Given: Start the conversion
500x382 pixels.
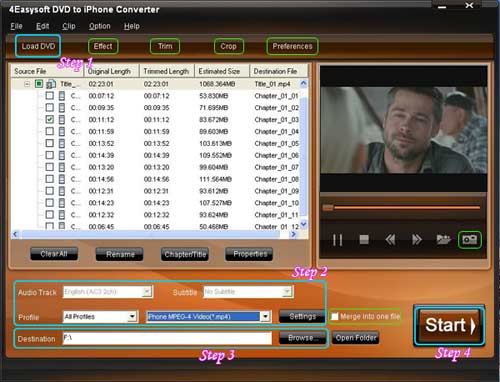Looking at the screenshot, I should [449, 325].
